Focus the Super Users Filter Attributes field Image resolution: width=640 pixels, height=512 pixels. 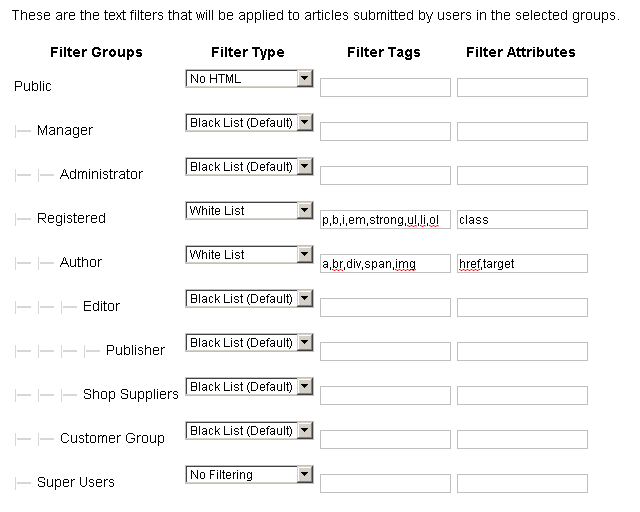(x=522, y=484)
